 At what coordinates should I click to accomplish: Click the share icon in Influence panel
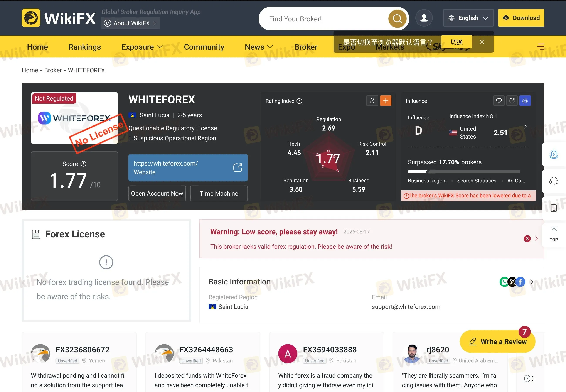tap(512, 101)
